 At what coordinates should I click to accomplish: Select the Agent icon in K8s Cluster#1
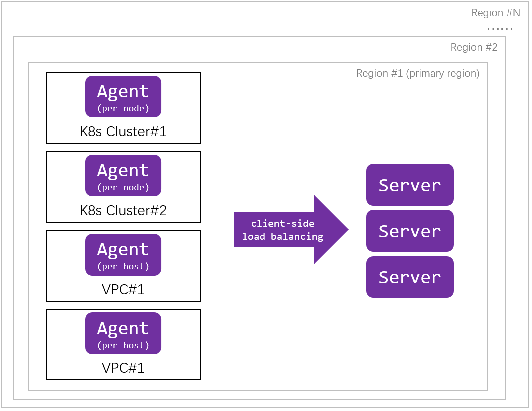click(123, 96)
